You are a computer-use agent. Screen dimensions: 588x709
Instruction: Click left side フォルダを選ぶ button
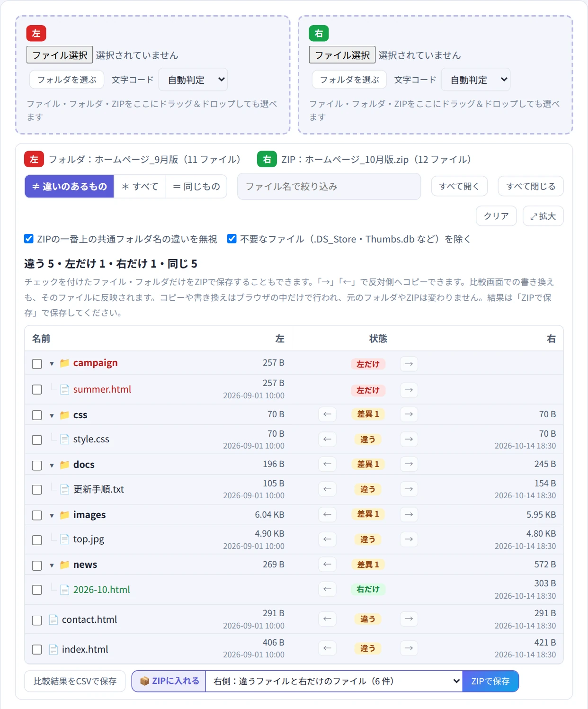[x=67, y=80]
